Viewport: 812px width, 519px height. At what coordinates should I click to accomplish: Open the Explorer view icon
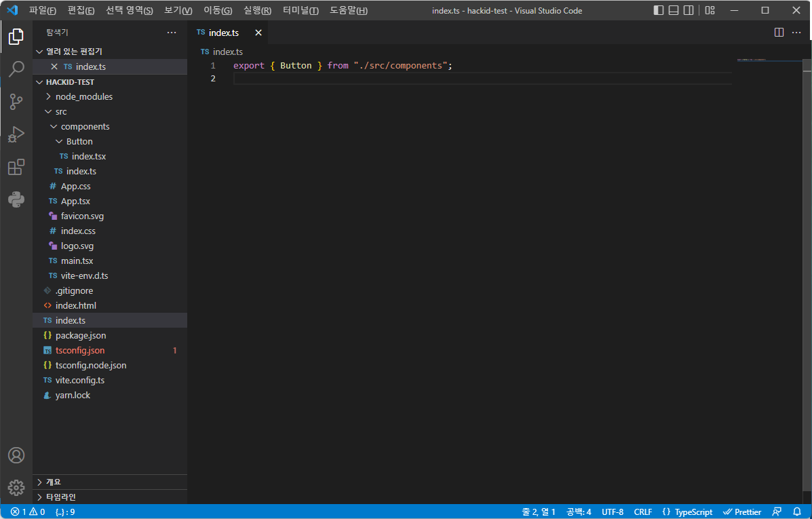click(16, 37)
